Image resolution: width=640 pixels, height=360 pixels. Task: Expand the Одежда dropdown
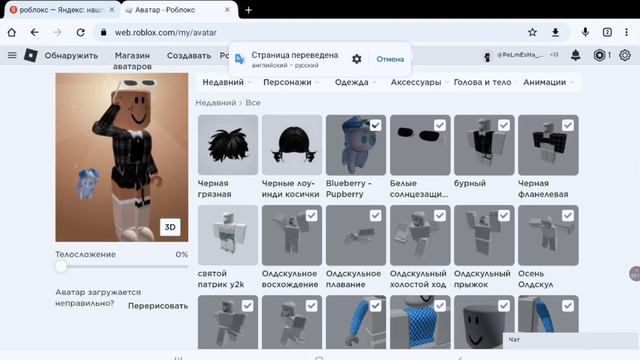click(355, 82)
